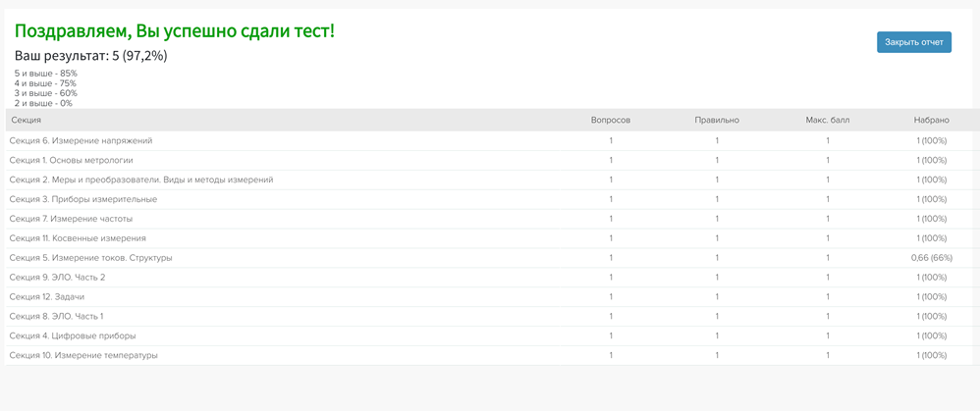Click the "Секция 12. Задачи" row

pyautogui.click(x=47, y=297)
